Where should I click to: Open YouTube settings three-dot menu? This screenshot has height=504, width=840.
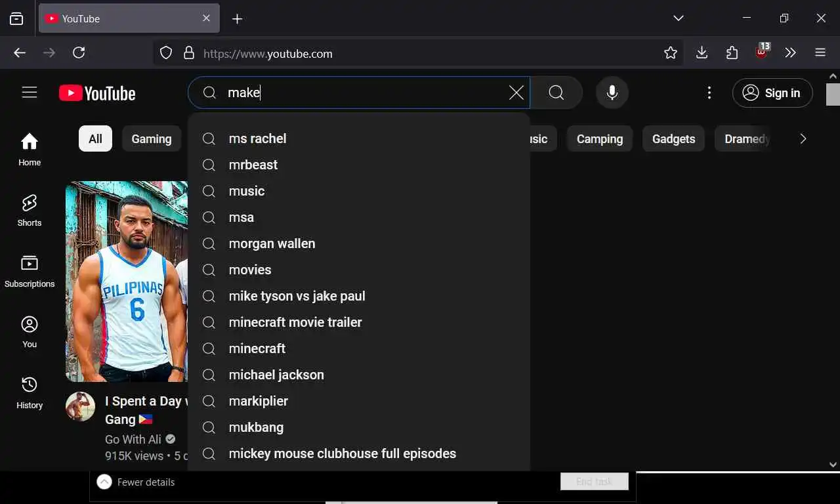click(x=709, y=93)
